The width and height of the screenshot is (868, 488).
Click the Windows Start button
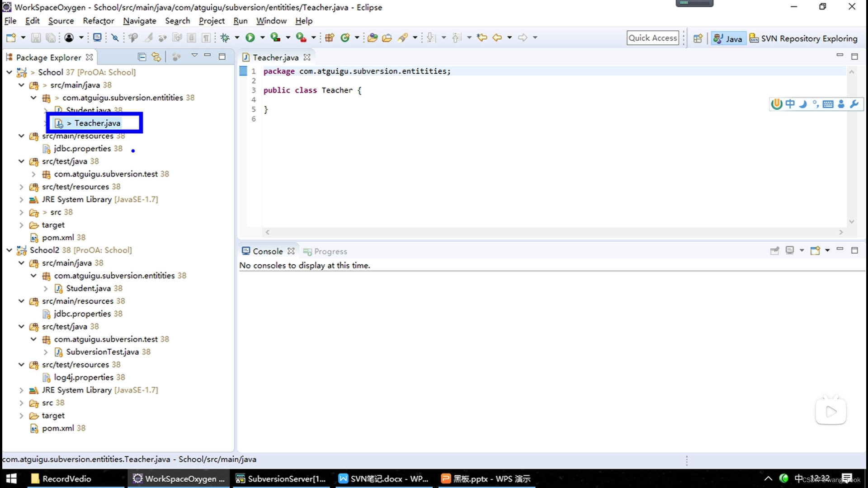pos(11,479)
